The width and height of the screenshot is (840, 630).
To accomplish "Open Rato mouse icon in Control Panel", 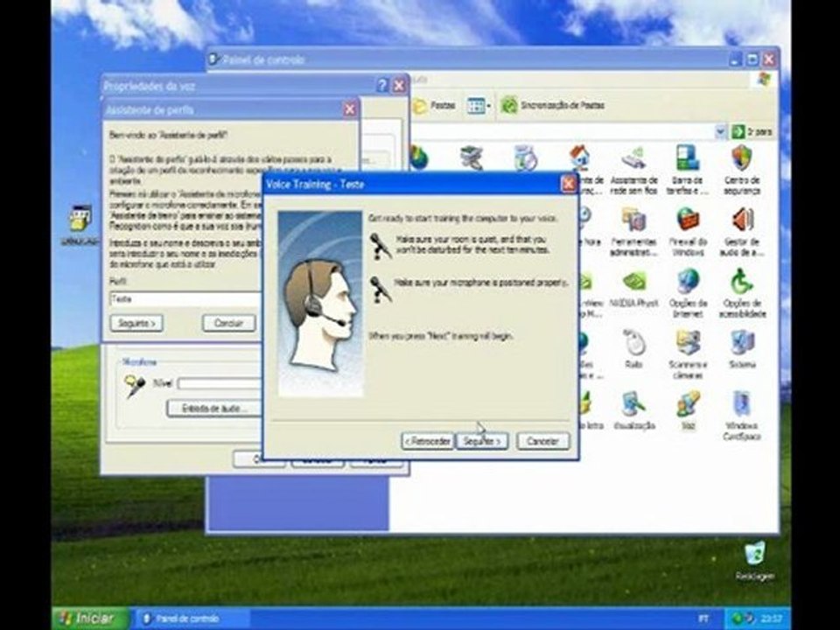I will [x=633, y=349].
